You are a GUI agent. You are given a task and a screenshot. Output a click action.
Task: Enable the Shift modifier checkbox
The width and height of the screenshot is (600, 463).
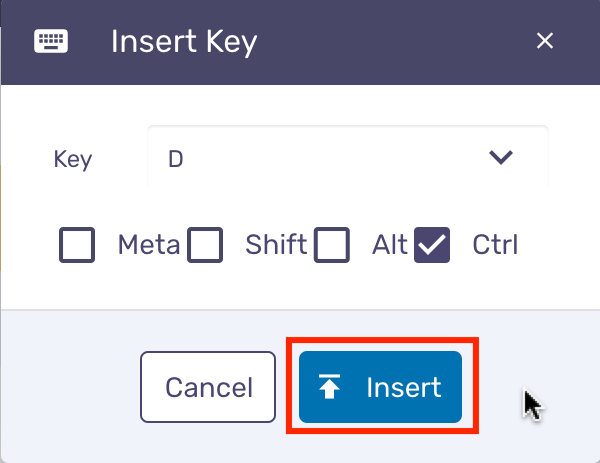[205, 245]
